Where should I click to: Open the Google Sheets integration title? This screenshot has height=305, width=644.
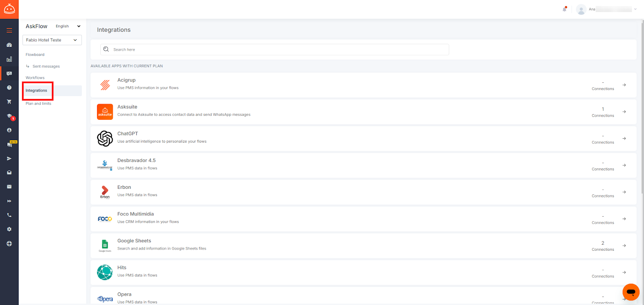134,241
